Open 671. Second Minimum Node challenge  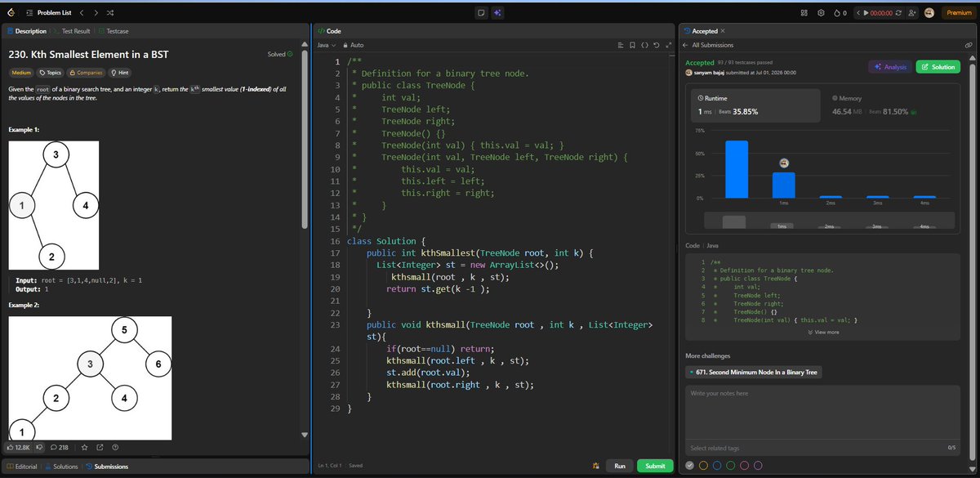pos(755,372)
